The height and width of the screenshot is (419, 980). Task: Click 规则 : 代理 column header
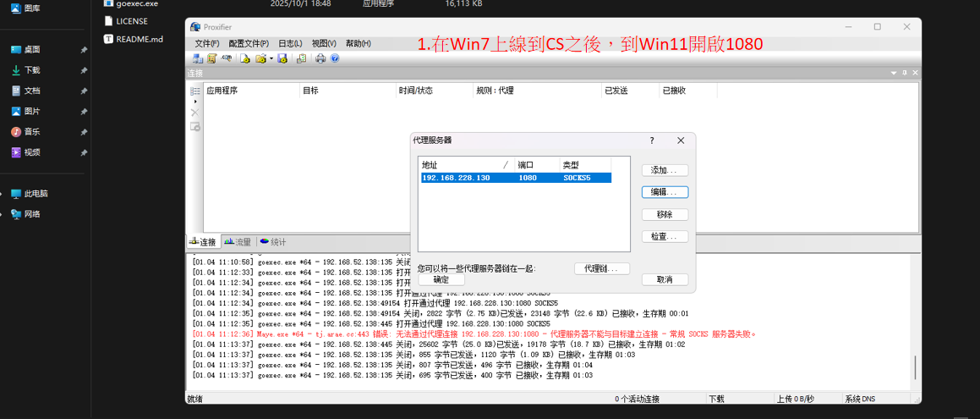pyautogui.click(x=537, y=91)
